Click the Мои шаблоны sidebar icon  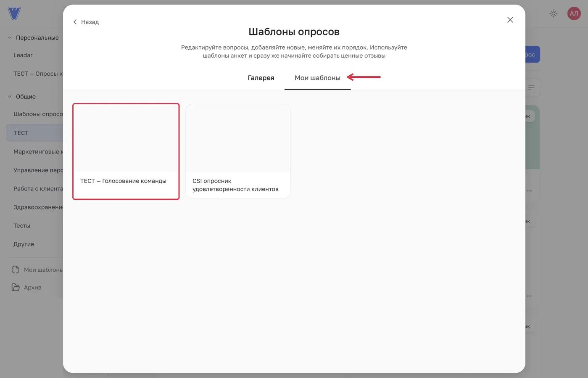[x=16, y=270]
